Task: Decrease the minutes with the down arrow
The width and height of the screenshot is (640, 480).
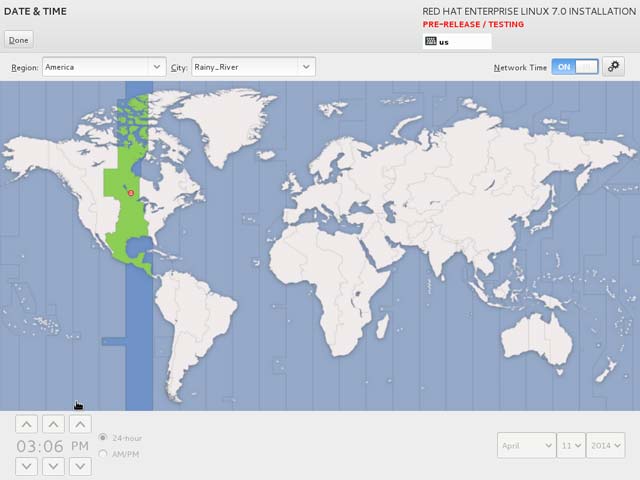Action: pyautogui.click(x=53, y=466)
